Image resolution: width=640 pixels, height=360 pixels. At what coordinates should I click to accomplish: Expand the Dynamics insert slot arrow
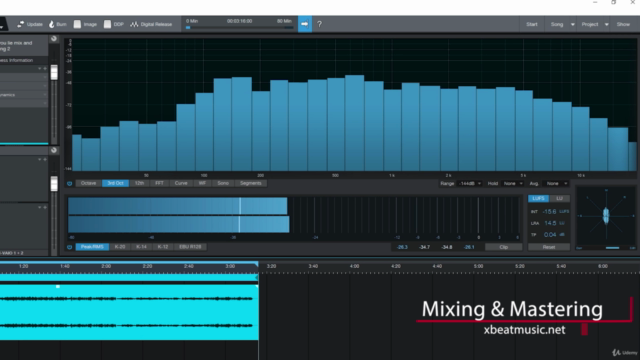coord(45,95)
